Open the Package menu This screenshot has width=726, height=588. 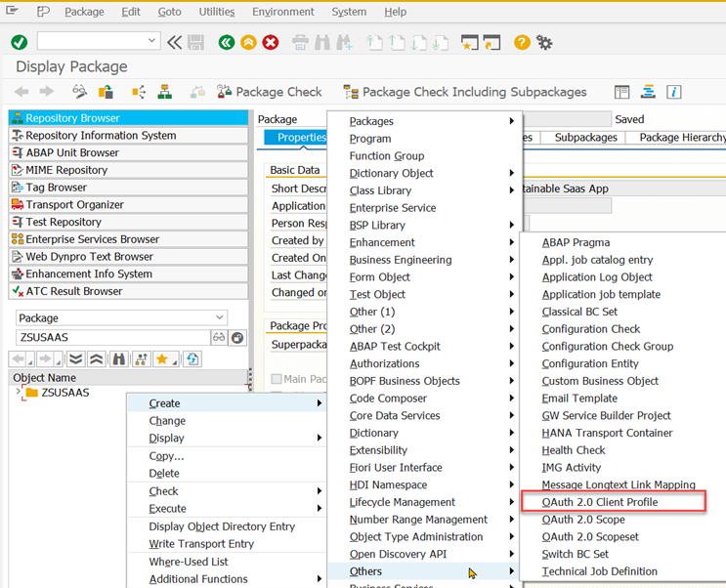pyautogui.click(x=84, y=12)
